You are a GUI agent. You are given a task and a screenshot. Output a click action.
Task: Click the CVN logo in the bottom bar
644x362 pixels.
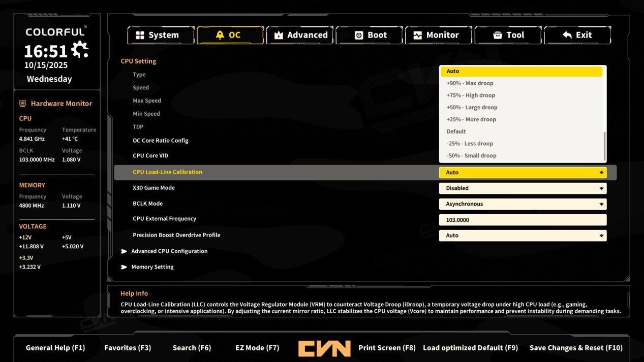pyautogui.click(x=324, y=348)
